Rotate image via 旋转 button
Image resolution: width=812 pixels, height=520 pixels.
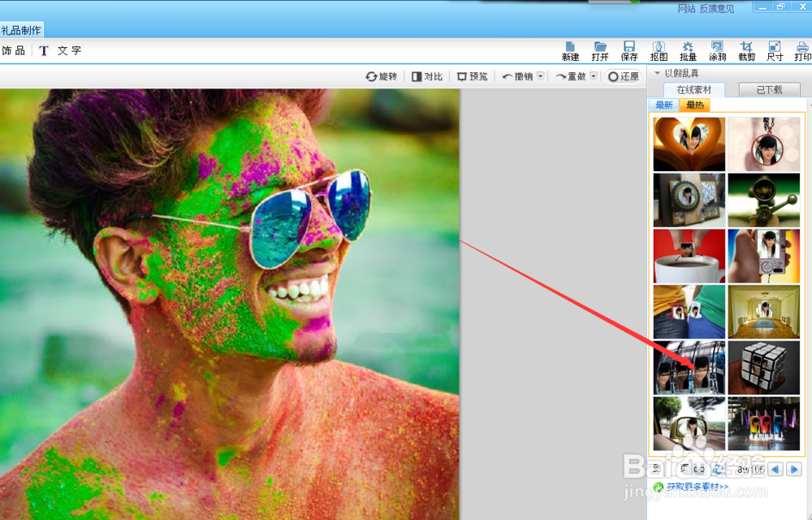(381, 76)
